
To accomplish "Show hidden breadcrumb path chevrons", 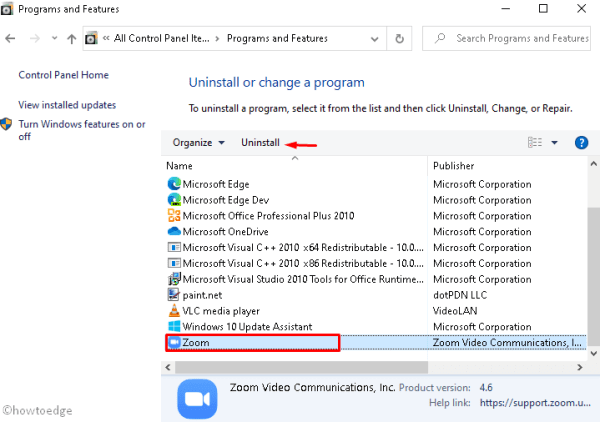I will [x=106, y=38].
